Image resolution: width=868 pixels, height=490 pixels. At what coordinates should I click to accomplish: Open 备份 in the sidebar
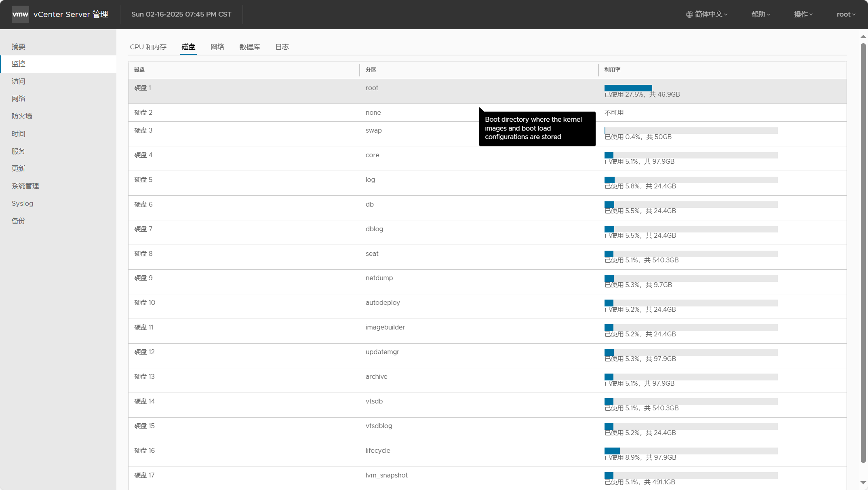pos(58,221)
